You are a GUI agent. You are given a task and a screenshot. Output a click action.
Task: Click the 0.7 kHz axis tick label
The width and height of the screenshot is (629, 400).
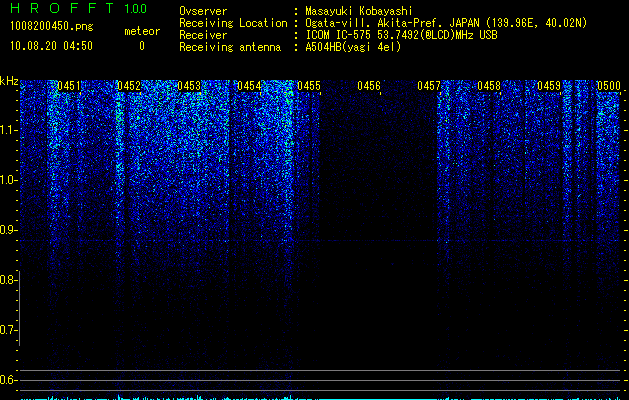(x=8, y=330)
